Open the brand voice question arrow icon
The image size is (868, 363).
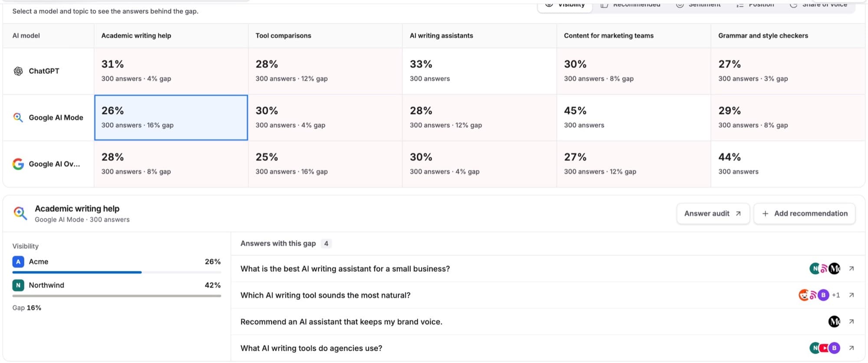852,321
